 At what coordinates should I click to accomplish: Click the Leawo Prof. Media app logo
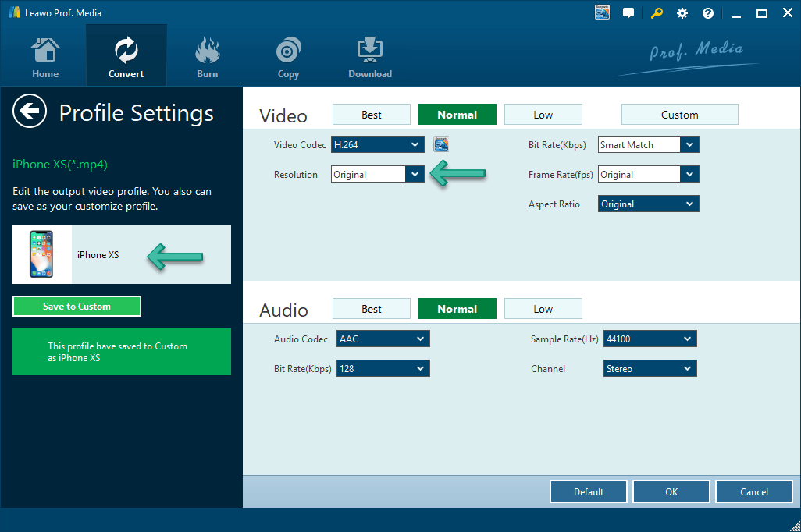(x=14, y=12)
